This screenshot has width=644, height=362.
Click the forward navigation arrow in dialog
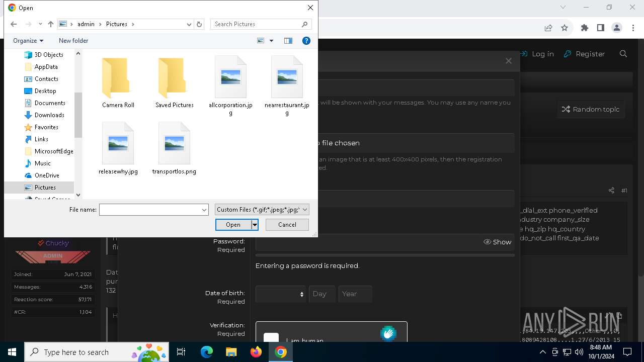click(x=28, y=24)
